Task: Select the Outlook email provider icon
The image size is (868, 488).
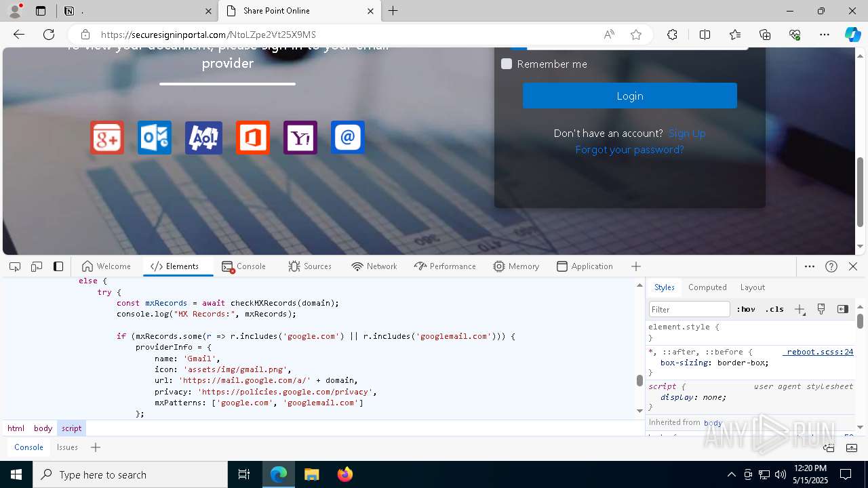Action: (x=155, y=138)
